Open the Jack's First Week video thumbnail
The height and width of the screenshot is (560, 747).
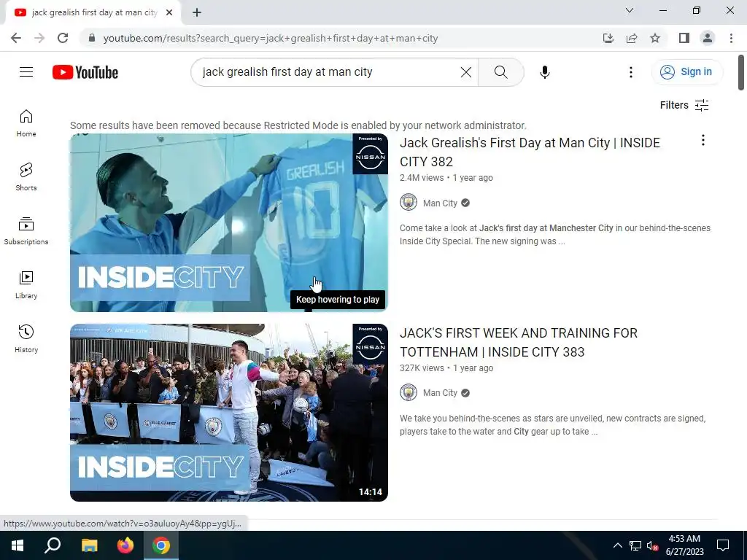click(x=228, y=413)
